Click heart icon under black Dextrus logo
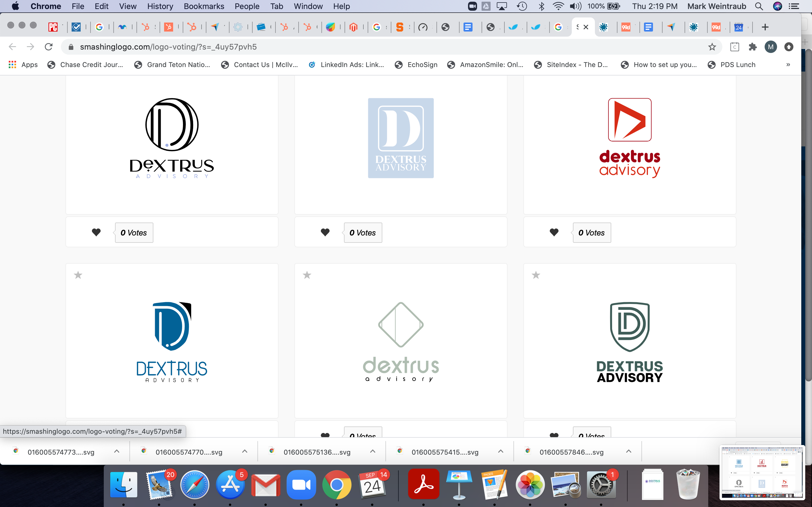This screenshot has height=507, width=812. pos(96,232)
